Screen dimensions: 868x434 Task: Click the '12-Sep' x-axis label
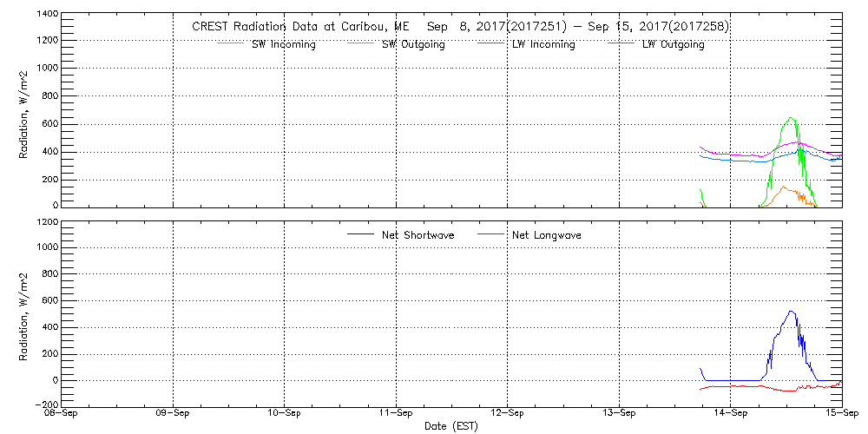pos(507,414)
